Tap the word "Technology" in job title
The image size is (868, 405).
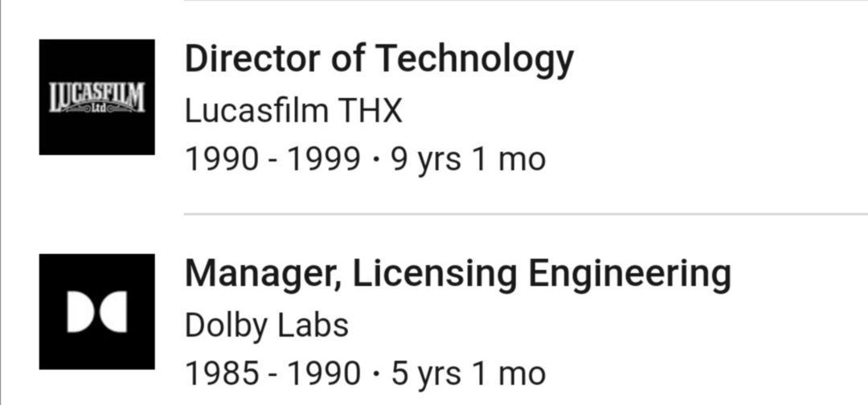pos(475,59)
